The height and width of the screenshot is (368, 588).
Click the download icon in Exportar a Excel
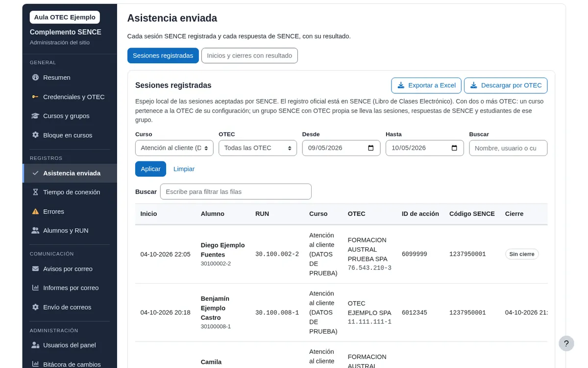pos(401,85)
